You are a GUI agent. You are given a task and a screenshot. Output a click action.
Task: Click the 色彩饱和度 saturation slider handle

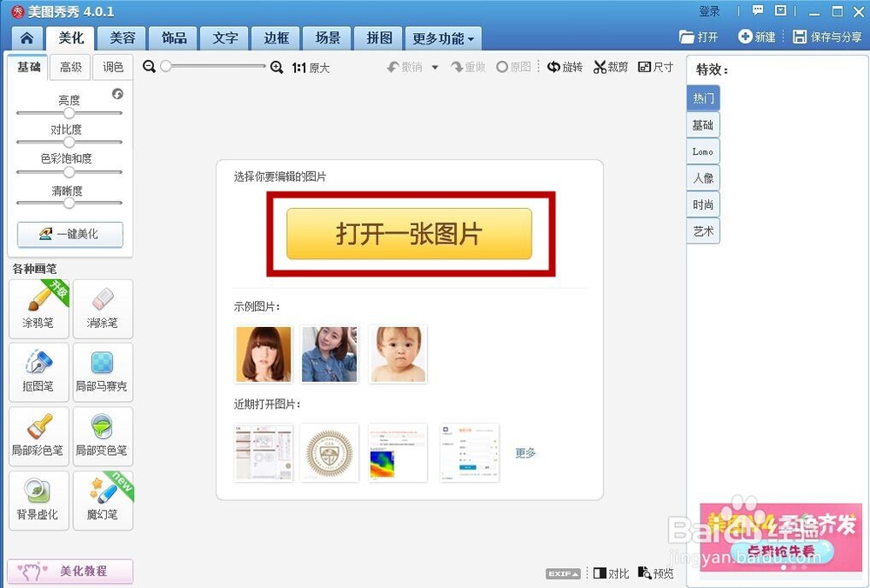click(x=69, y=172)
